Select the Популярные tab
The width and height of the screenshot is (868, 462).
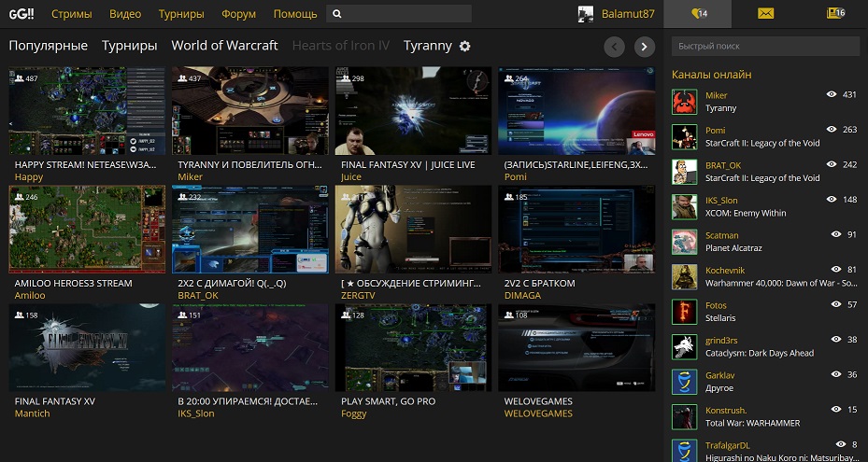click(49, 46)
